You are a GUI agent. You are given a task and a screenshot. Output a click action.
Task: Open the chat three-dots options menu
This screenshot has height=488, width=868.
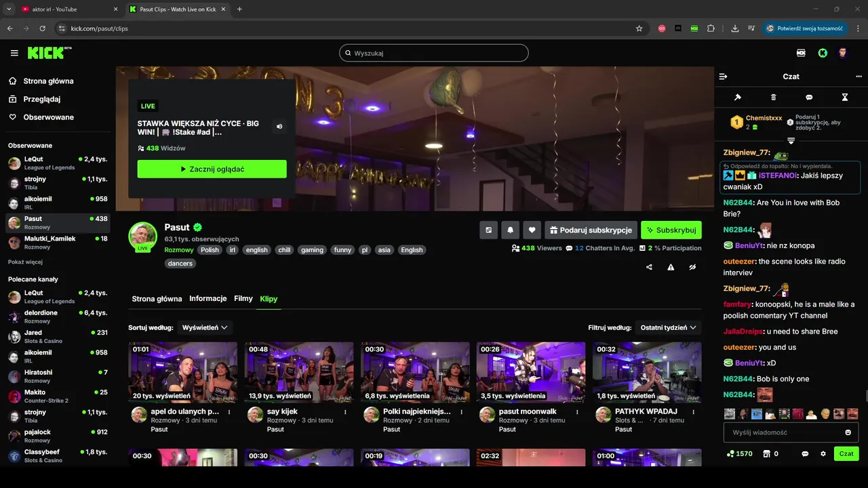859,77
